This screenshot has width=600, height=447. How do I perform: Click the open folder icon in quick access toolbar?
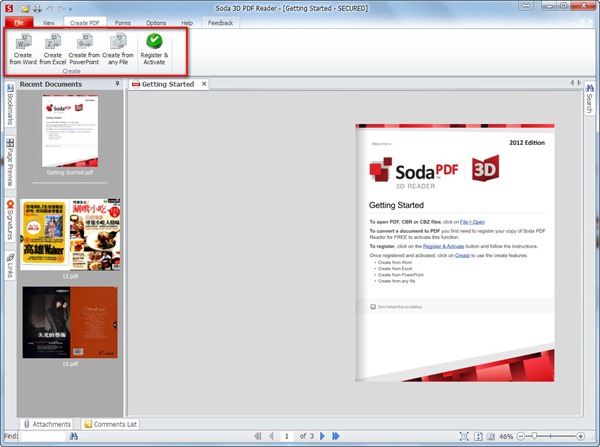coord(24,7)
